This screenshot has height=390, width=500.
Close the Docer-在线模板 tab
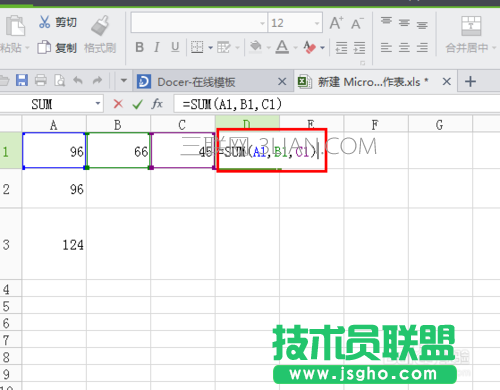282,81
